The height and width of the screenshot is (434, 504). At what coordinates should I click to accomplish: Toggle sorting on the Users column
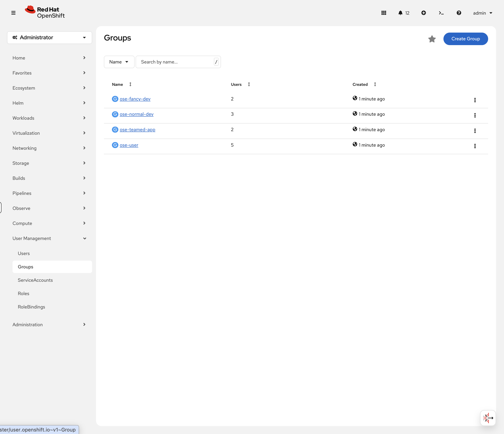click(249, 84)
